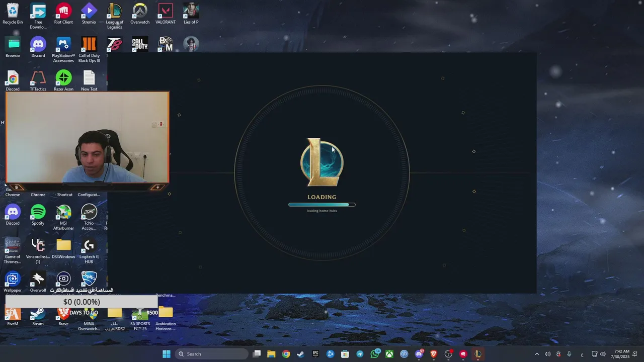Launch the Overwatch desktop shortcut
644x362 pixels.
pos(140,14)
